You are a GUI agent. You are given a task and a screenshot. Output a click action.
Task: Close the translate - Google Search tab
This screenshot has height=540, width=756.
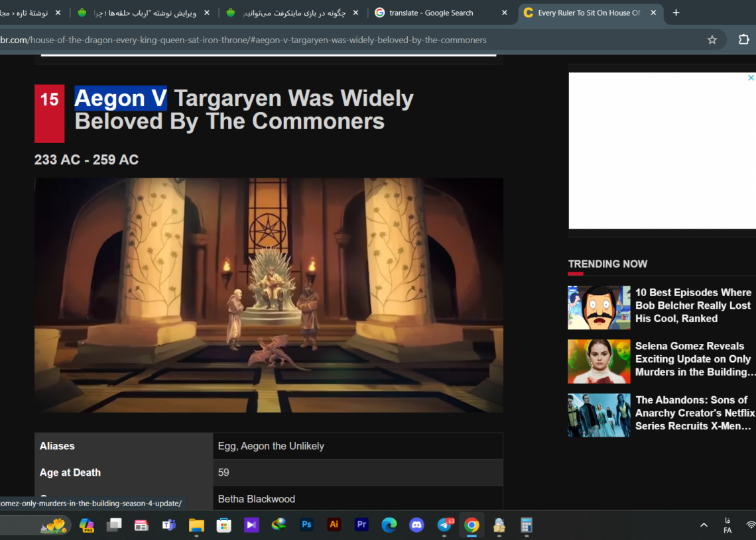point(504,13)
